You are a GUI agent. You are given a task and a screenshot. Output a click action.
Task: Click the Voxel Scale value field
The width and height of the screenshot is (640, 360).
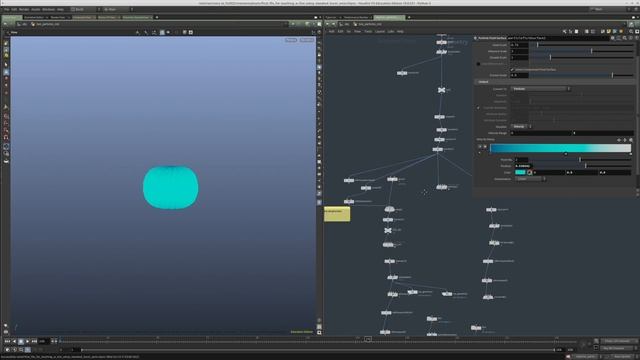519,45
